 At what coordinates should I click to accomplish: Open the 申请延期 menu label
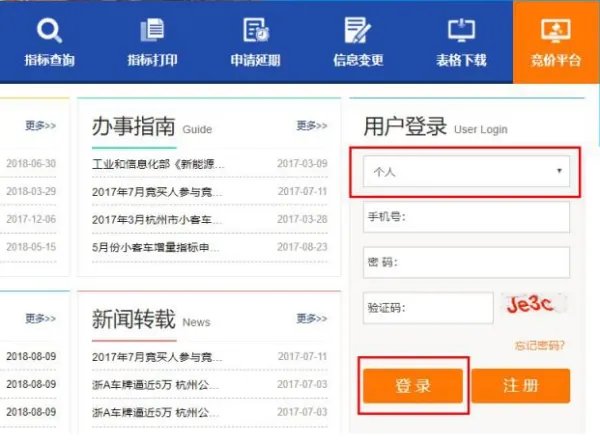(x=256, y=60)
